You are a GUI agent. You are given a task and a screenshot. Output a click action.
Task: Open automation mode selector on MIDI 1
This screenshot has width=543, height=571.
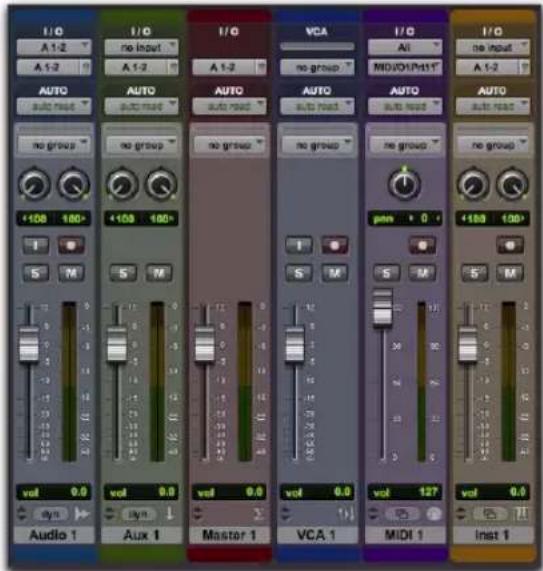[x=405, y=106]
